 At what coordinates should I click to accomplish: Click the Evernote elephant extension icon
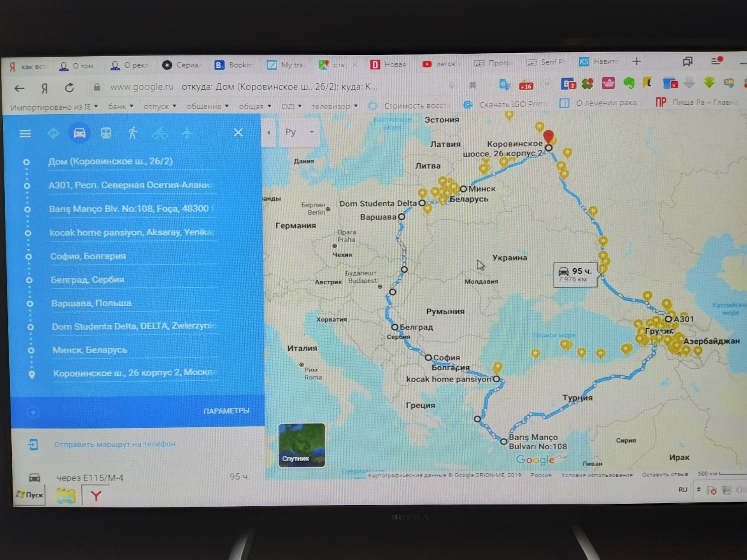click(x=629, y=83)
